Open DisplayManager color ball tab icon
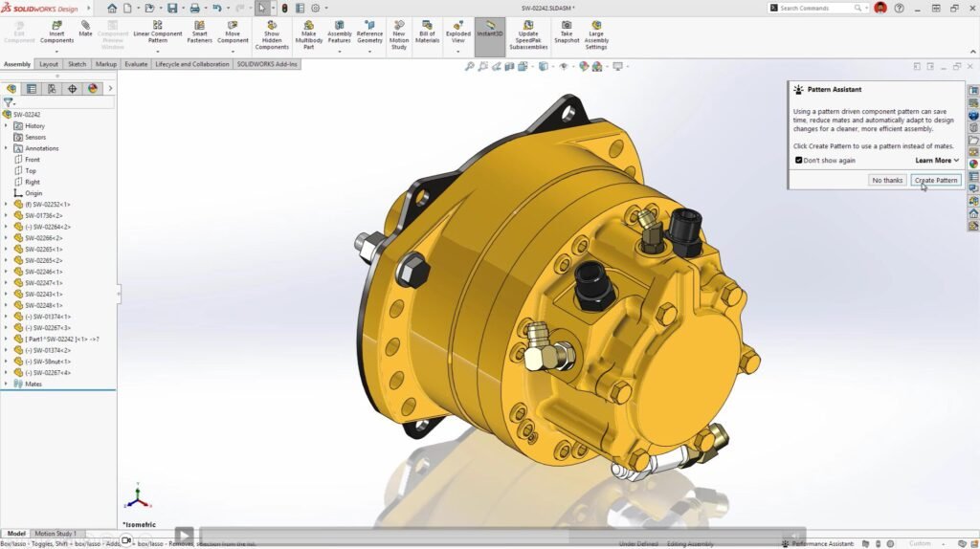Viewport: 980px width, 549px height. coord(93,89)
